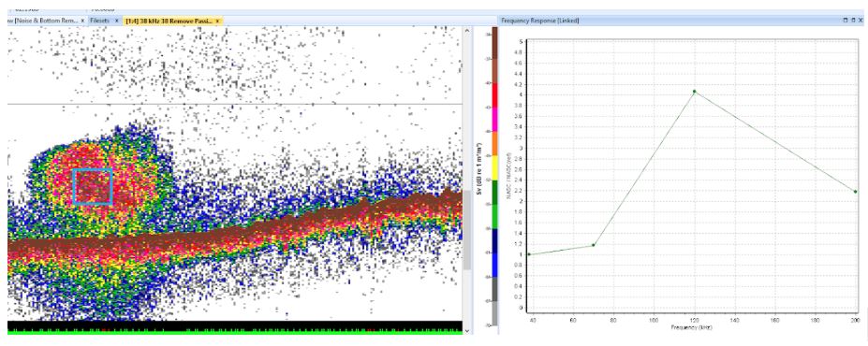
Task: Close the Frequency Response panel
Action: pyautogui.click(x=861, y=20)
